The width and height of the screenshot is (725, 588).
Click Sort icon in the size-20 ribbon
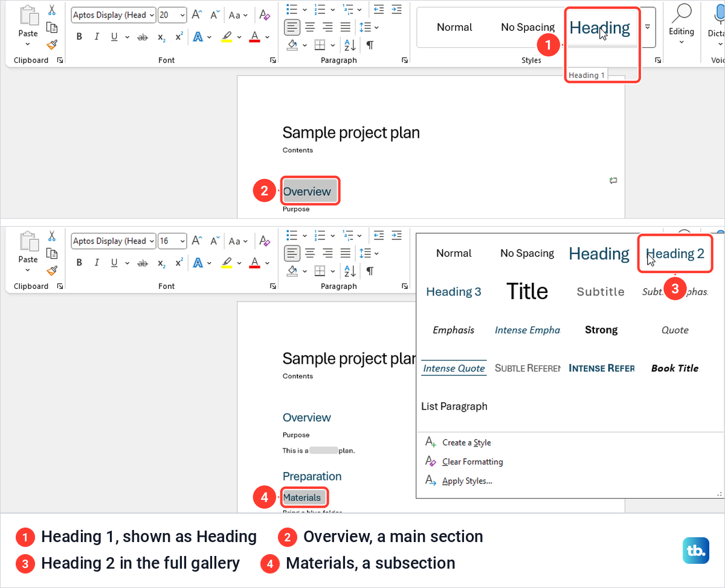pyautogui.click(x=350, y=45)
